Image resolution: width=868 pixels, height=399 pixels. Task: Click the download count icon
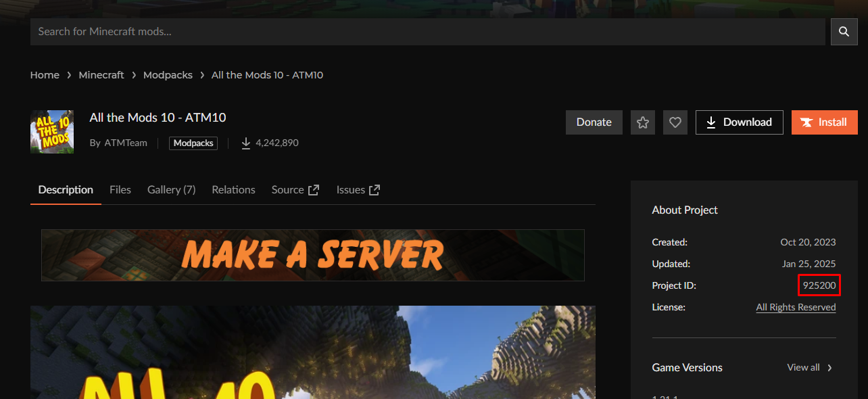(x=246, y=143)
